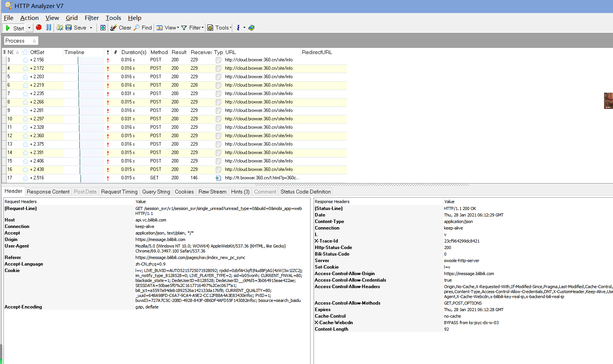
Task: Click the auto-scroll download arrow icon
Action: (103, 28)
